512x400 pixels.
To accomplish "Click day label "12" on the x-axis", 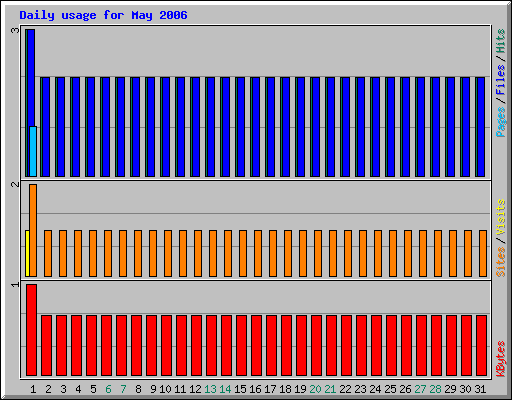I will click(x=195, y=389).
